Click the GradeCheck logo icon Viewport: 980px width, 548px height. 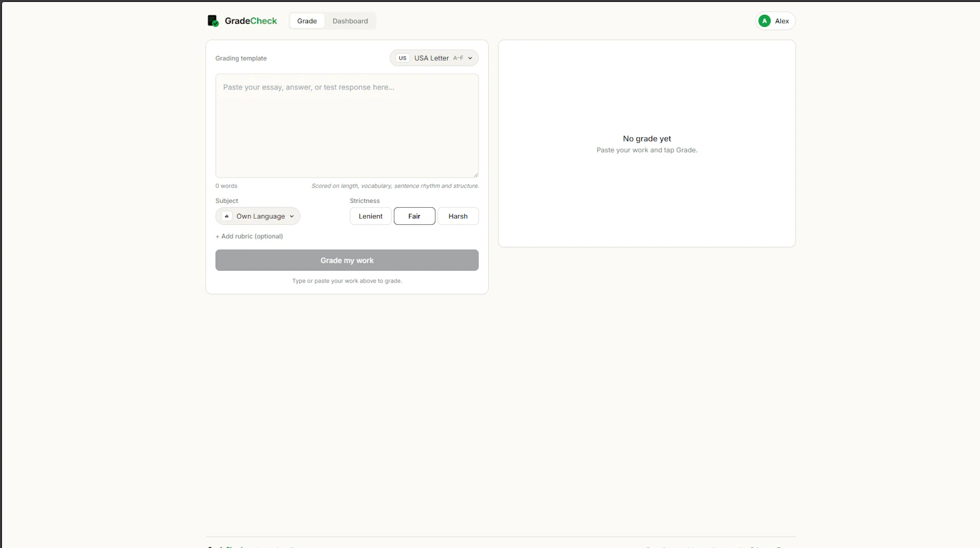(213, 21)
